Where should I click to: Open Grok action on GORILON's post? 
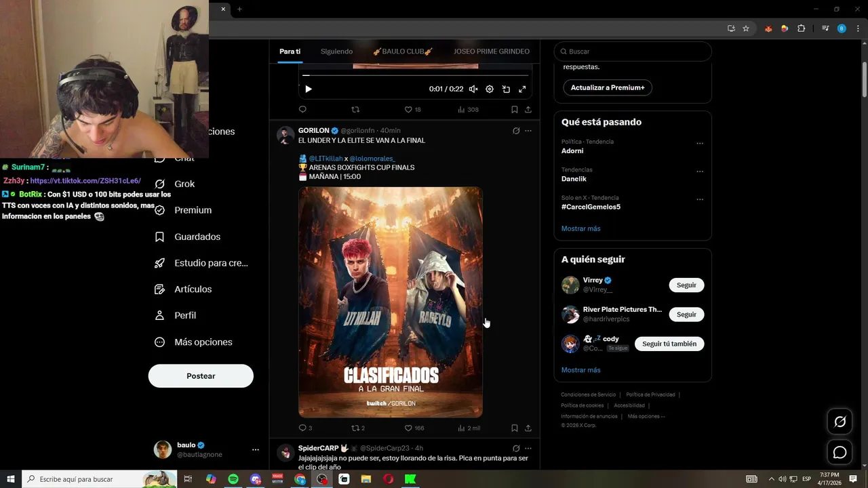click(516, 131)
